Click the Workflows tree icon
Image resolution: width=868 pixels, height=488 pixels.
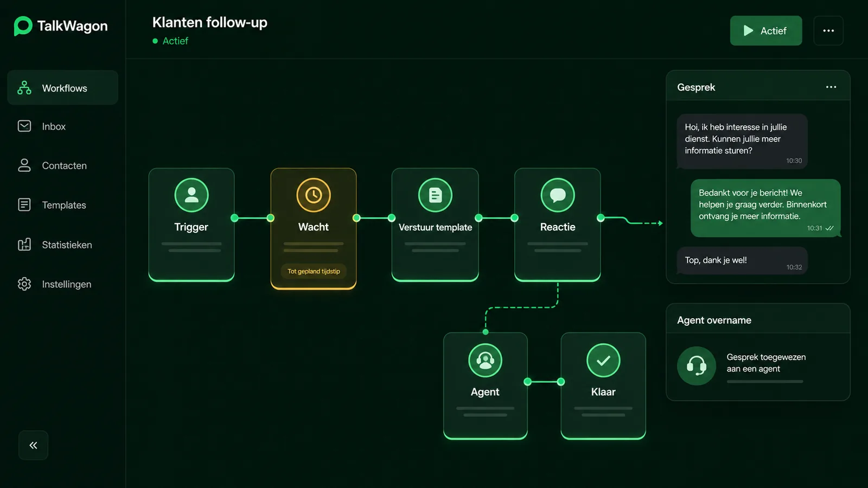coord(24,87)
